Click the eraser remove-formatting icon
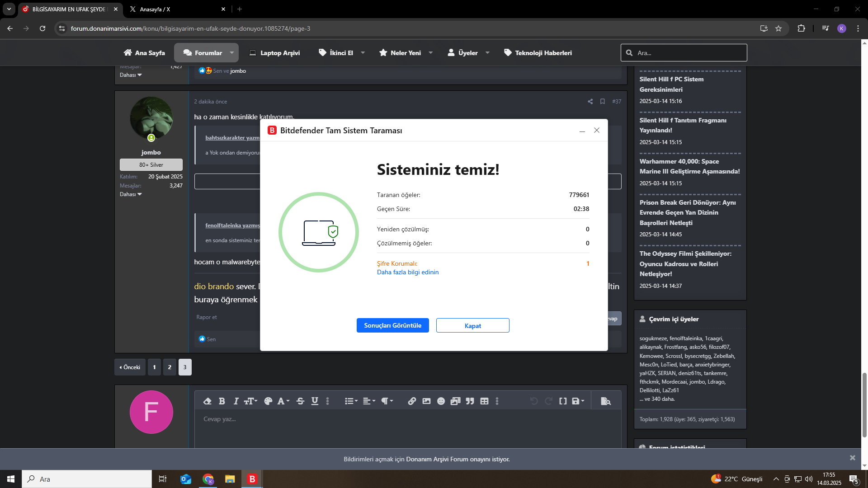 [x=208, y=401]
